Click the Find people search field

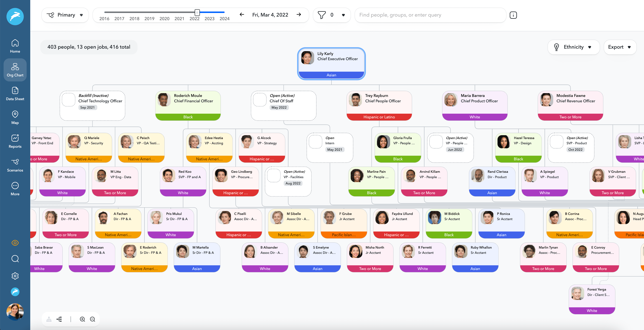coord(430,15)
